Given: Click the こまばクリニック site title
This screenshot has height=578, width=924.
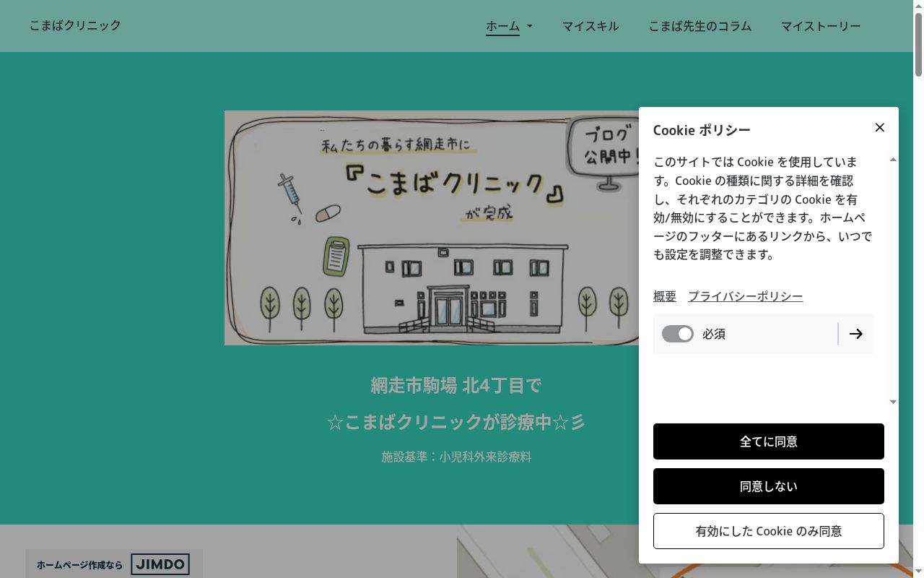Looking at the screenshot, I should (75, 25).
